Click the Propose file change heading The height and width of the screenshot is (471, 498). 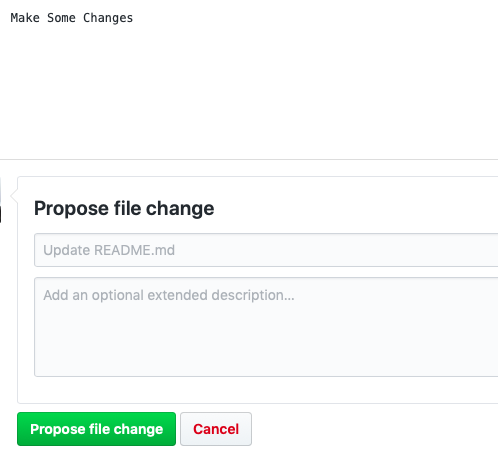click(124, 208)
